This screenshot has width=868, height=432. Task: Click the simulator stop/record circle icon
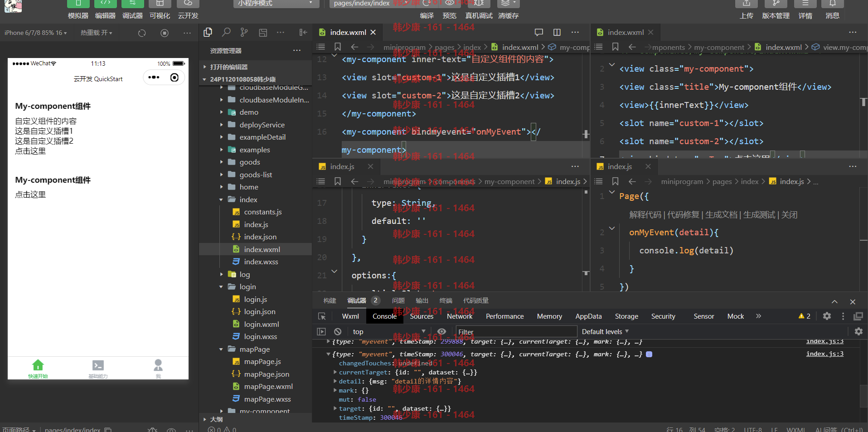click(165, 33)
